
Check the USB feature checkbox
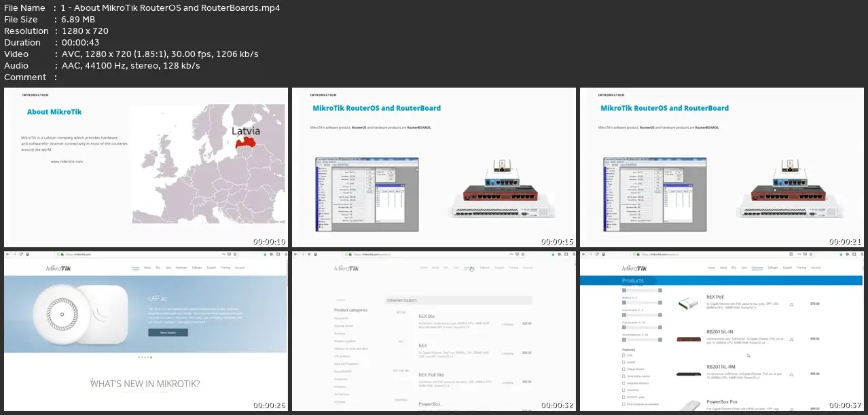624,355
